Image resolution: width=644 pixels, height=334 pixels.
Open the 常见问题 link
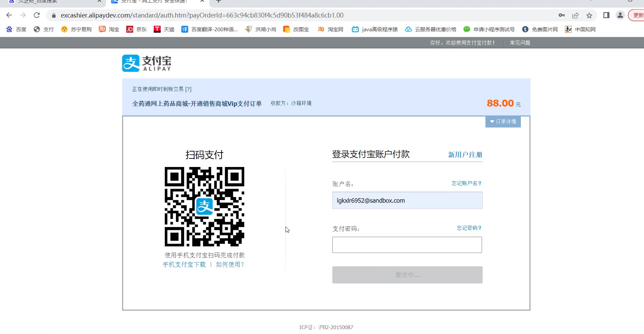(520, 43)
